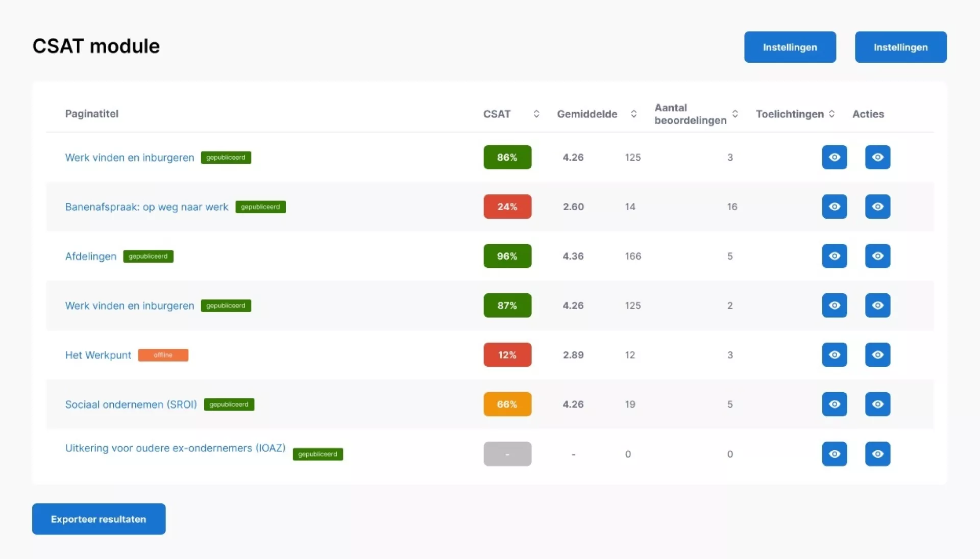980x559 pixels.
Task: Open Sociaal ondernemen (SROI) link
Action: click(131, 404)
